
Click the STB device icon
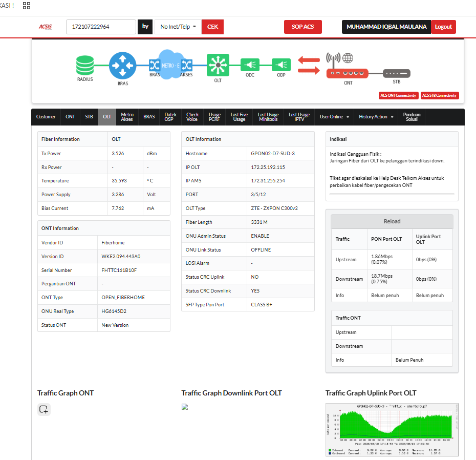click(x=397, y=73)
